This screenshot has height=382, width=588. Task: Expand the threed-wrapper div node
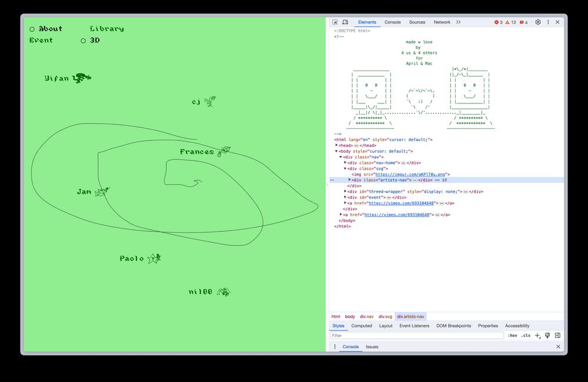[x=345, y=192]
